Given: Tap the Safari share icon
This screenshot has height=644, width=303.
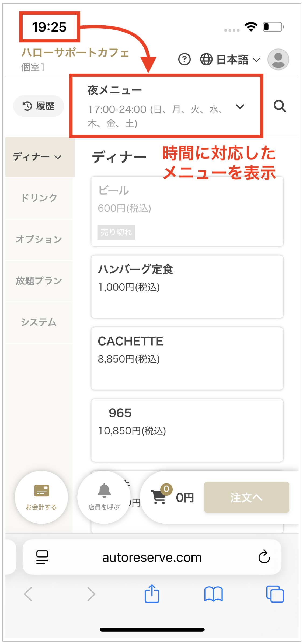Looking at the screenshot, I should [152, 594].
